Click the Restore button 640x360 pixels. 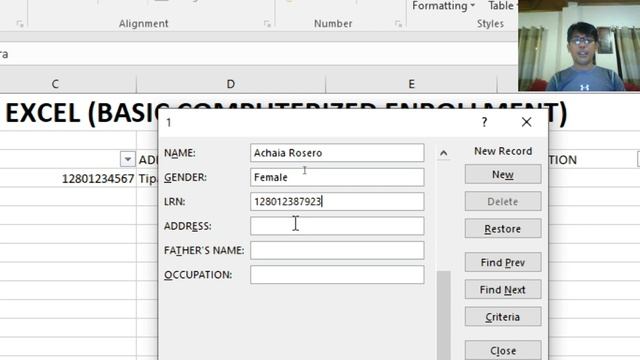tap(503, 229)
